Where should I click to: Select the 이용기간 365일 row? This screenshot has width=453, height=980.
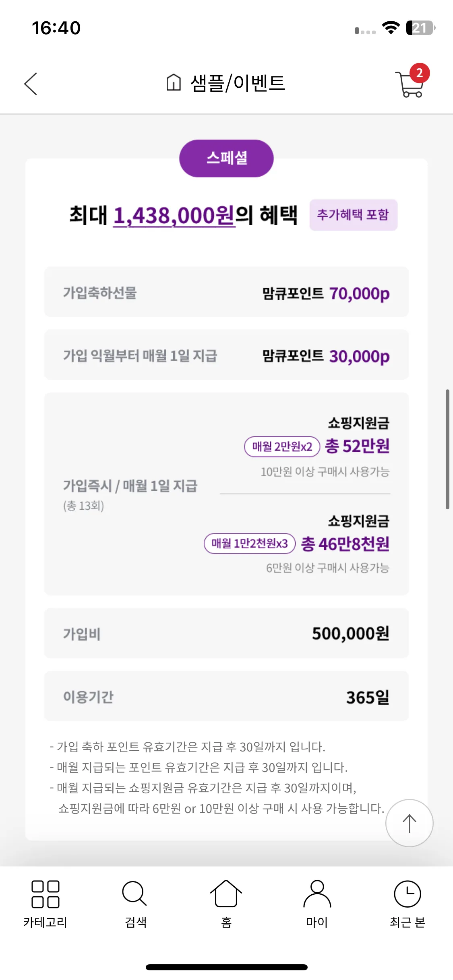point(226,696)
